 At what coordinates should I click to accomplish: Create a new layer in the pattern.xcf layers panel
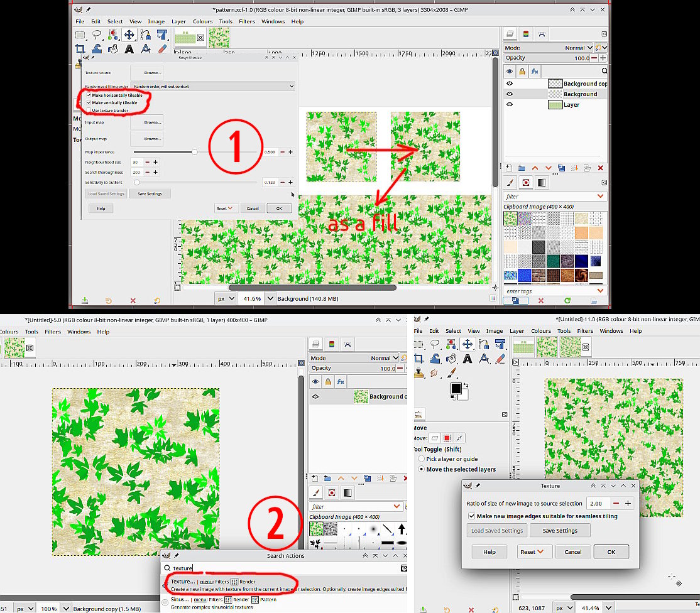point(508,168)
